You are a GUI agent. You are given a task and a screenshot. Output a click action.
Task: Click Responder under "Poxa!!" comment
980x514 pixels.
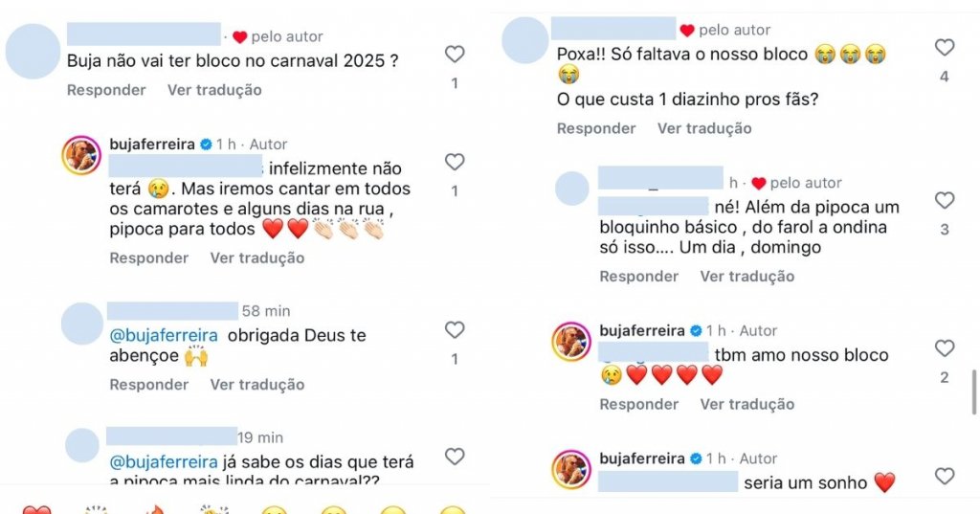point(596,128)
